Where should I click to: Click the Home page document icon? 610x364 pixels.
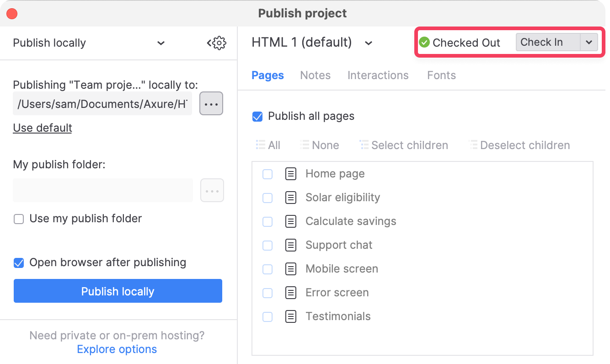(291, 174)
